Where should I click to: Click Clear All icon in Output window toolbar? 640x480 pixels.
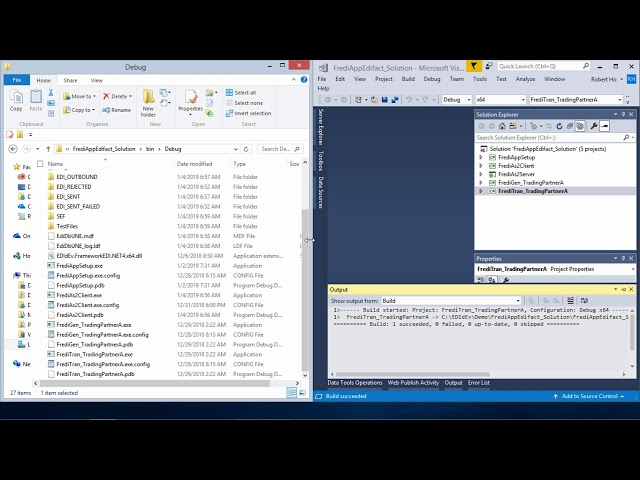pos(570,301)
